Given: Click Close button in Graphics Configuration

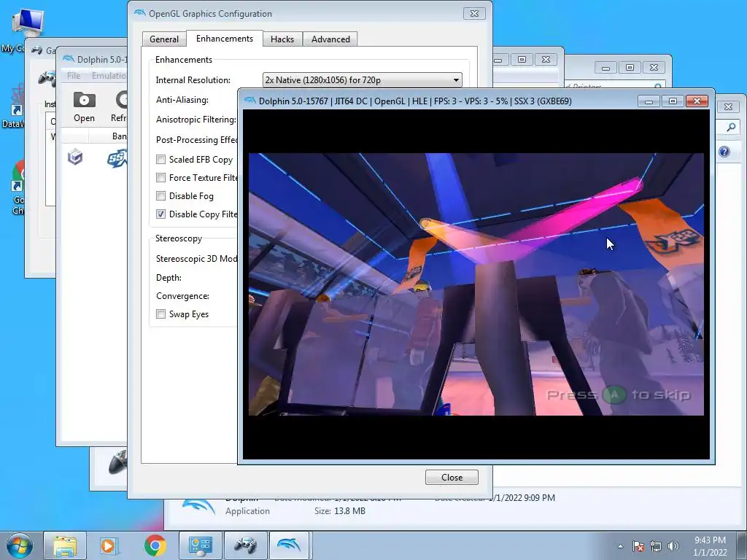Looking at the screenshot, I should 452,477.
